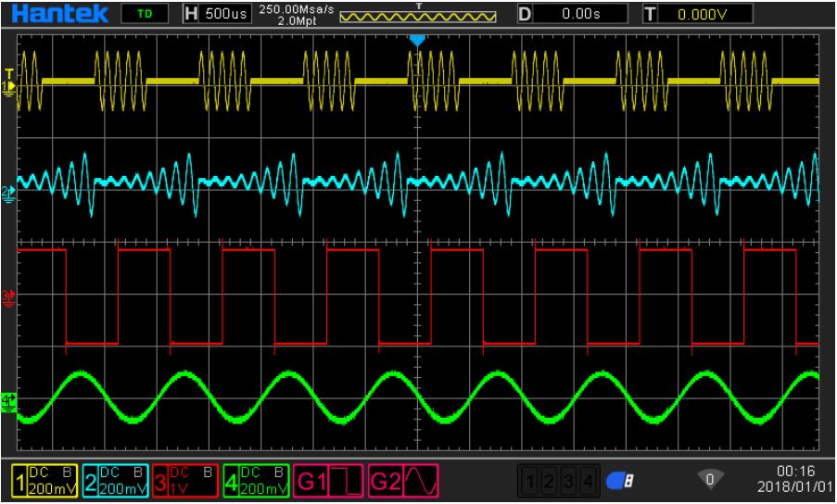The height and width of the screenshot is (504, 837).
Task: Select the T trigger level icon
Action: click(650, 14)
